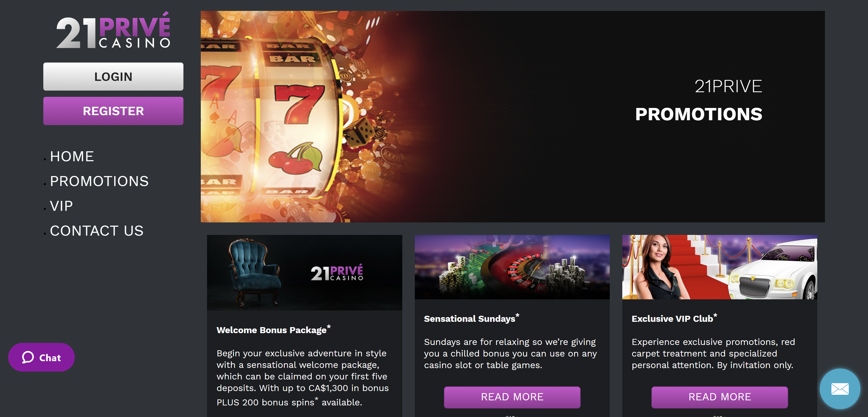Open the Welcome Bonus Package heading
The image size is (868, 417).
(x=274, y=329)
